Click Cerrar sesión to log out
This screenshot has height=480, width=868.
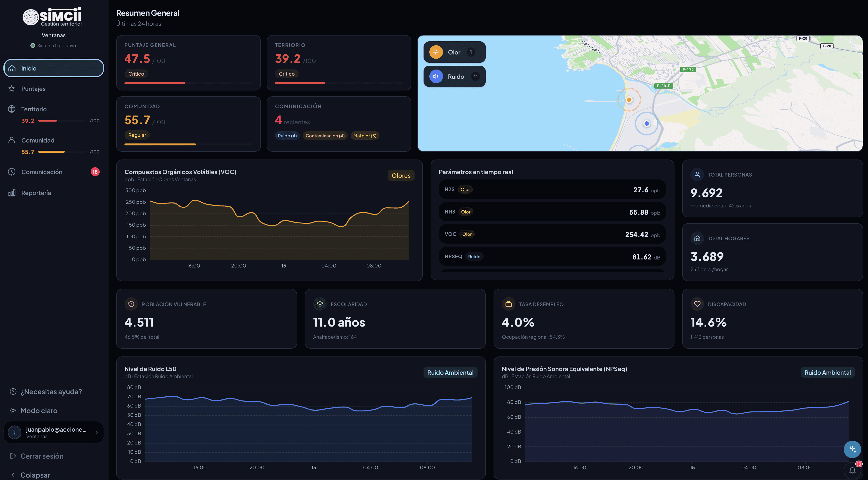[x=42, y=456]
